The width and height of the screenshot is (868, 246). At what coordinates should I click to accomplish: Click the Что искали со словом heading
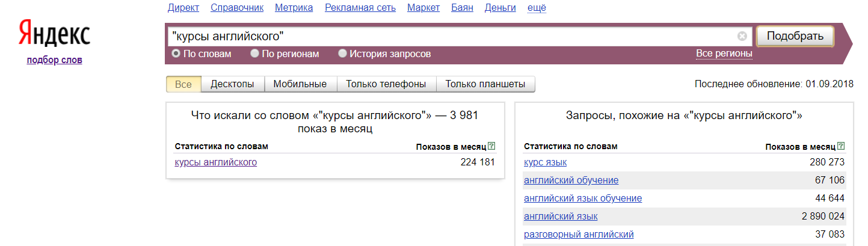pos(335,121)
